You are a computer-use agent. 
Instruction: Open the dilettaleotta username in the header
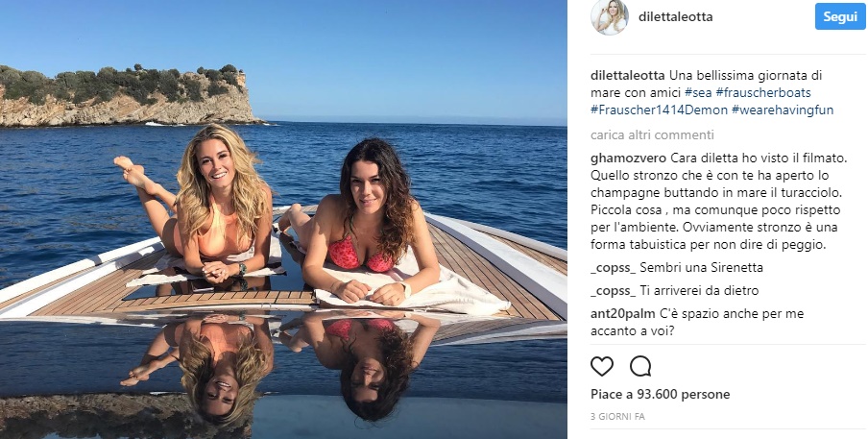click(675, 17)
